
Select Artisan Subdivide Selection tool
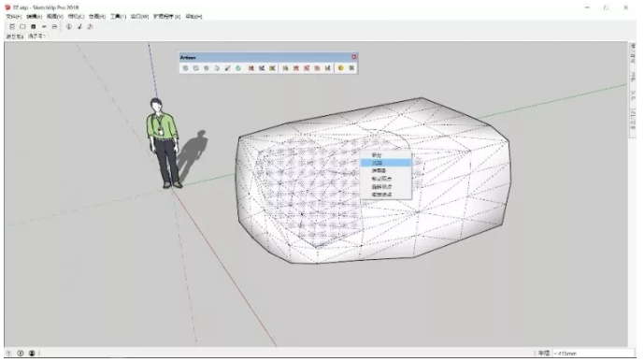pyautogui.click(x=196, y=68)
